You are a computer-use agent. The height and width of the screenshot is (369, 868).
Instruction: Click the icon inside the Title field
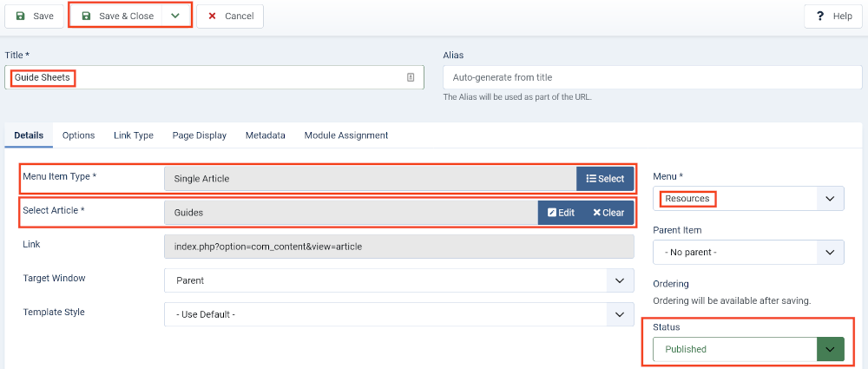411,77
